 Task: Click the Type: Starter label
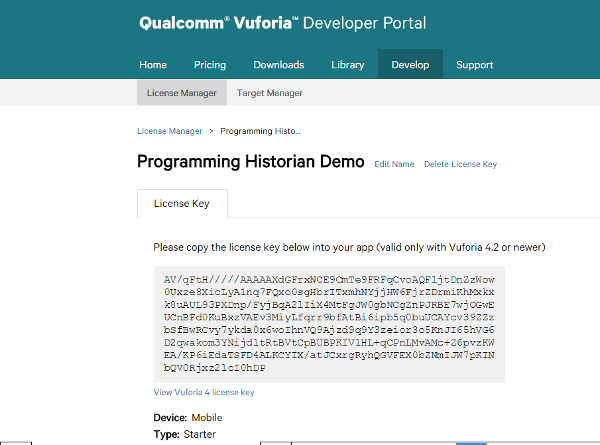coord(184,434)
